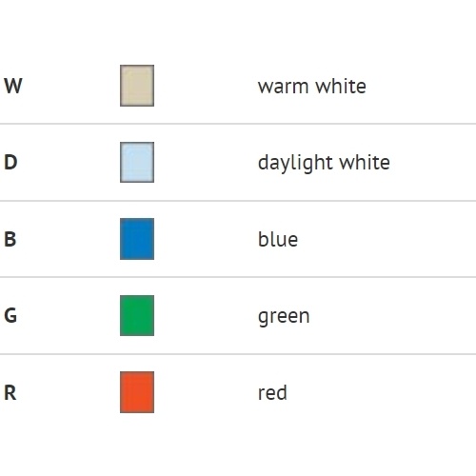This screenshot has width=476, height=476.
Task: Click the warm white color swatch
Action: (x=137, y=86)
